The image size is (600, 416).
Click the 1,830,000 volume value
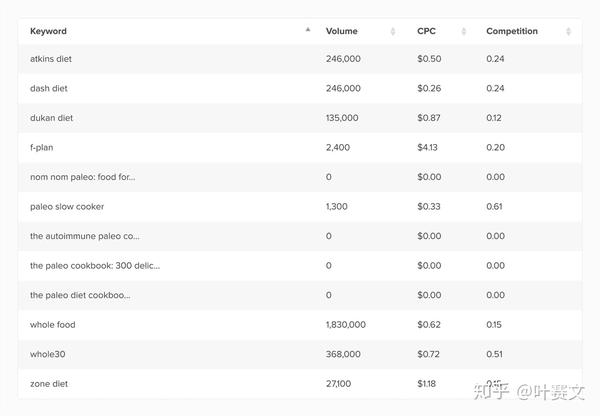346,325
